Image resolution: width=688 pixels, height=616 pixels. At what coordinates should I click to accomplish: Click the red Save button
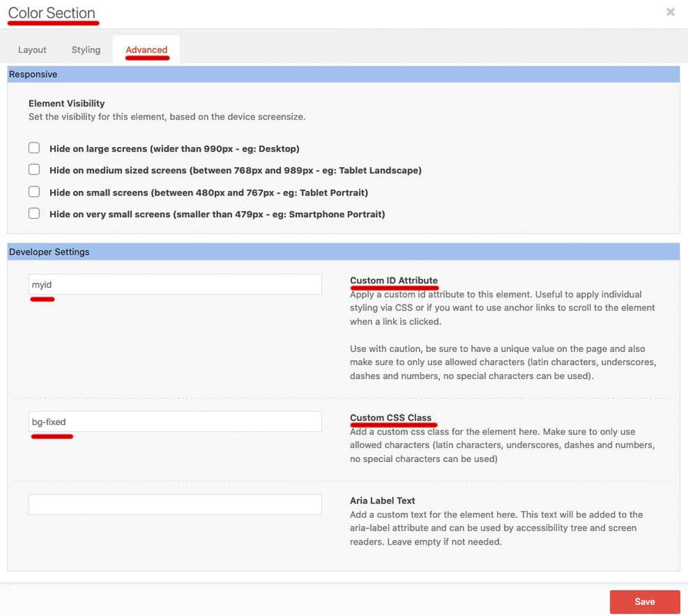click(x=645, y=601)
